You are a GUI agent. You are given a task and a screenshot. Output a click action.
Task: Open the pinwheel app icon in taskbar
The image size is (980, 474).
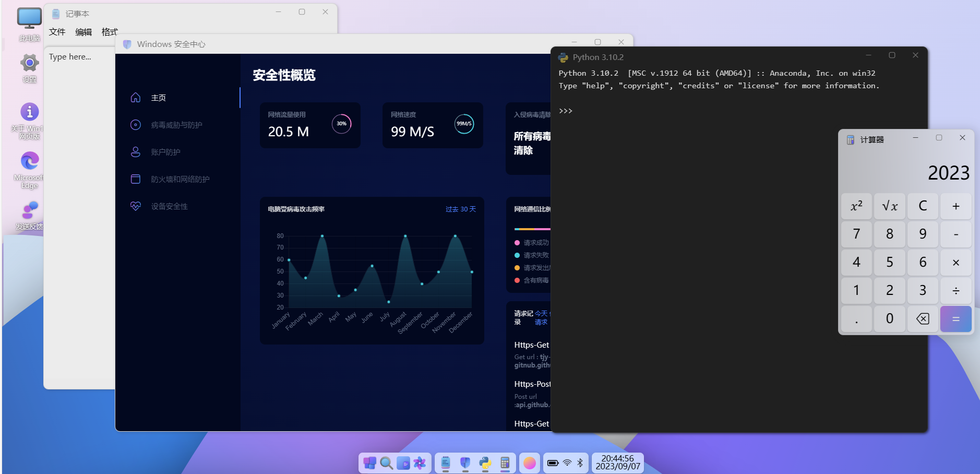[420, 463]
